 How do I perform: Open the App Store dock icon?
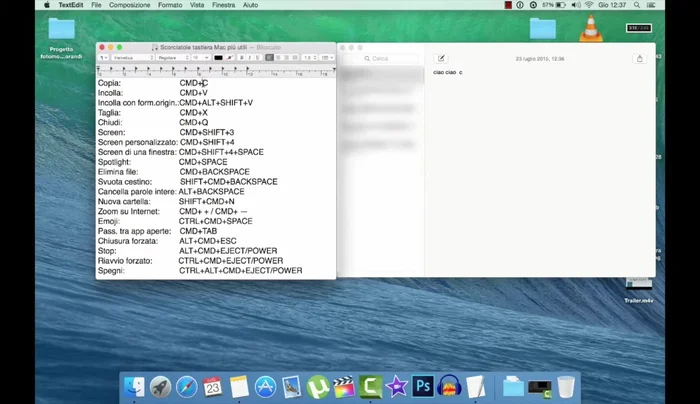(265, 386)
